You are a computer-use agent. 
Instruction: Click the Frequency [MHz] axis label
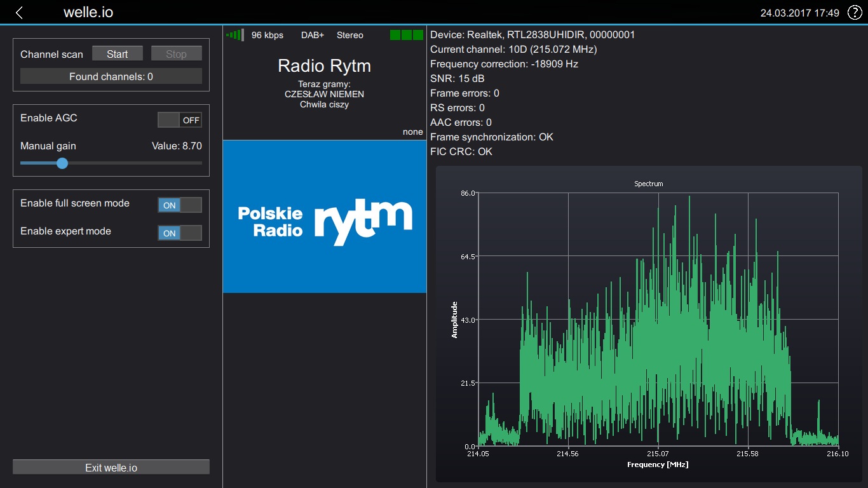[658, 464]
